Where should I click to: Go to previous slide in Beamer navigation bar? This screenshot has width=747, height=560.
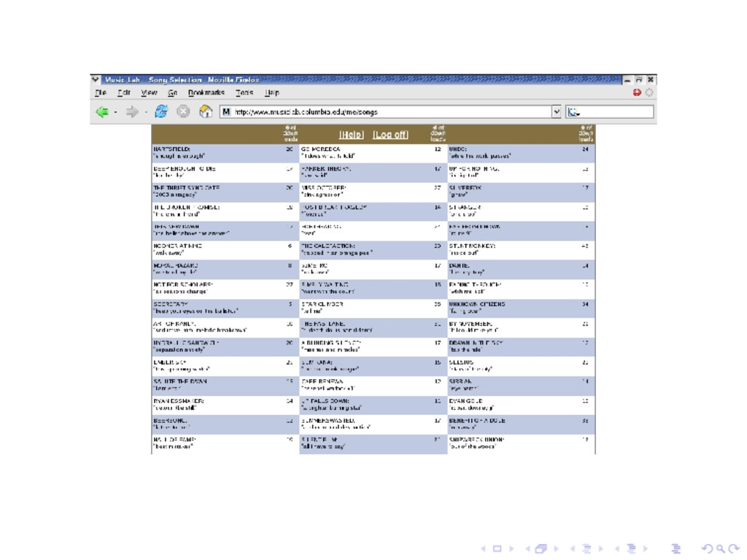pyautogui.click(x=484, y=548)
